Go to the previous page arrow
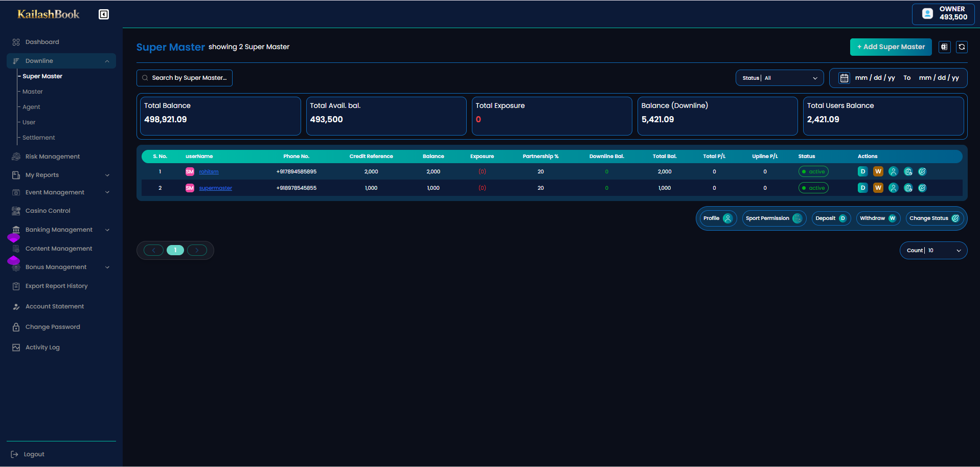The width and height of the screenshot is (980, 467). 153,250
